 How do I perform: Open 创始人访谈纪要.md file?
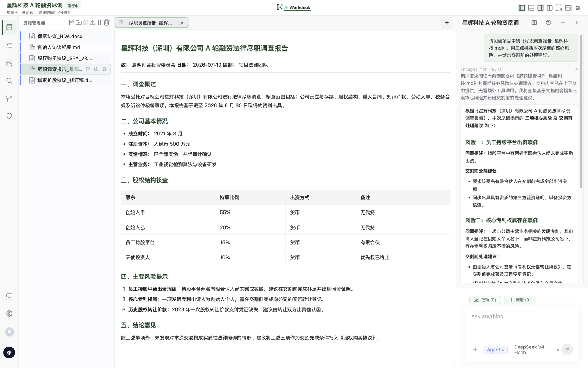[65, 47]
